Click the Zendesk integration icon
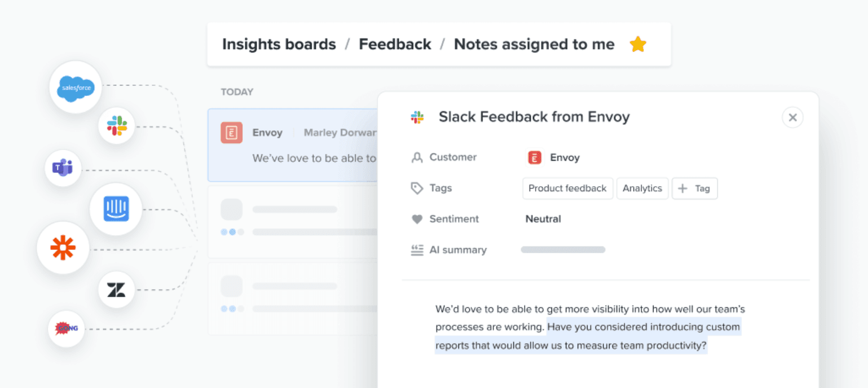Screen dimensions: 868x388 coord(116,289)
